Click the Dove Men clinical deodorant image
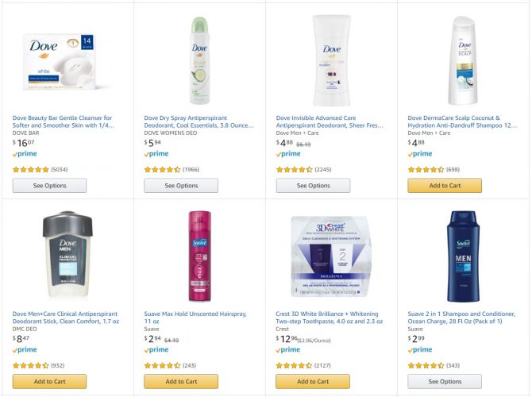The width and height of the screenshot is (532, 397). (x=67, y=255)
